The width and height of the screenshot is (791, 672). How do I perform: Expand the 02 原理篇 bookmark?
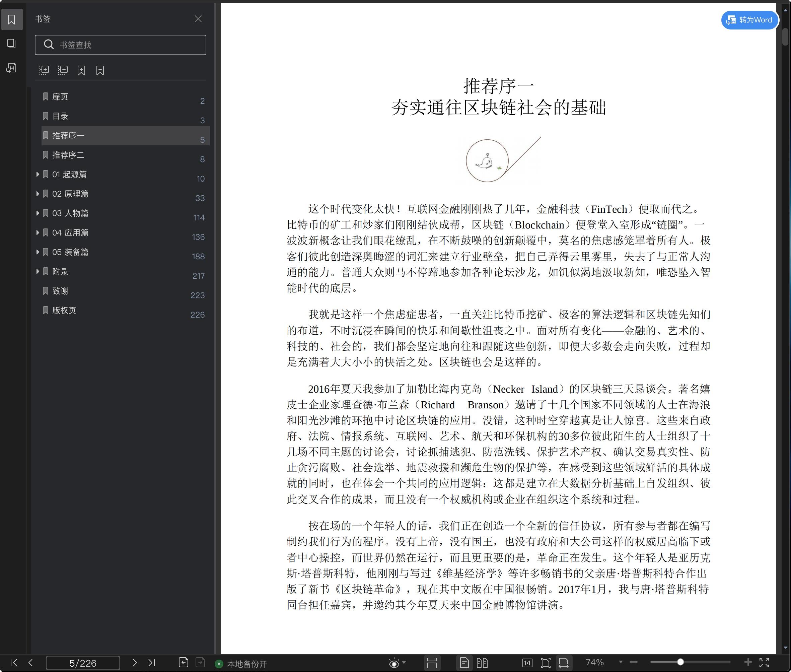click(38, 194)
